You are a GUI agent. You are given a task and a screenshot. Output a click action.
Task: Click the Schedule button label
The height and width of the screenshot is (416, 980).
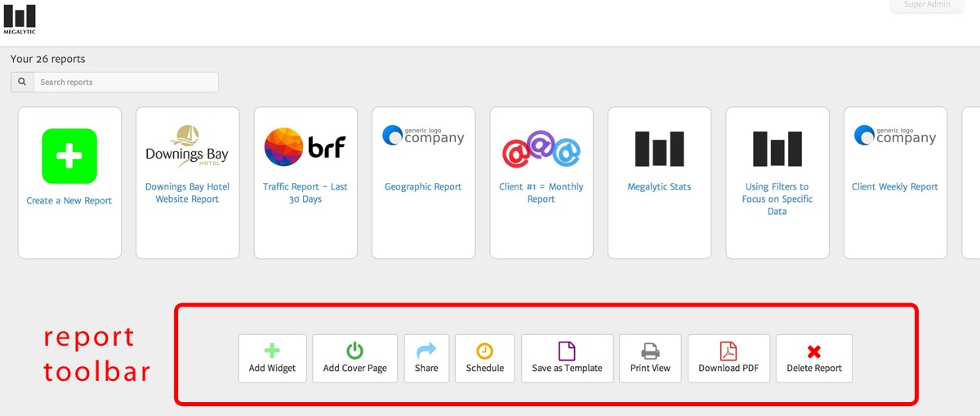(x=485, y=368)
